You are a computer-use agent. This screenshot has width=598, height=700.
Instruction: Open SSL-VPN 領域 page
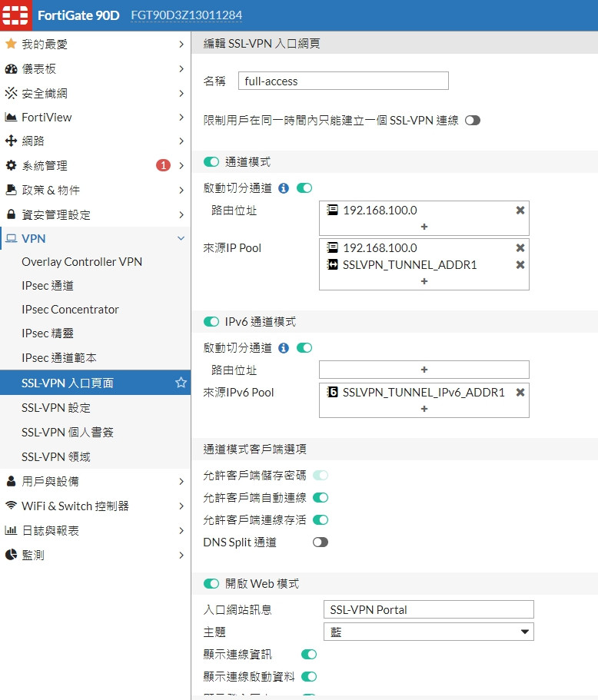(x=56, y=456)
